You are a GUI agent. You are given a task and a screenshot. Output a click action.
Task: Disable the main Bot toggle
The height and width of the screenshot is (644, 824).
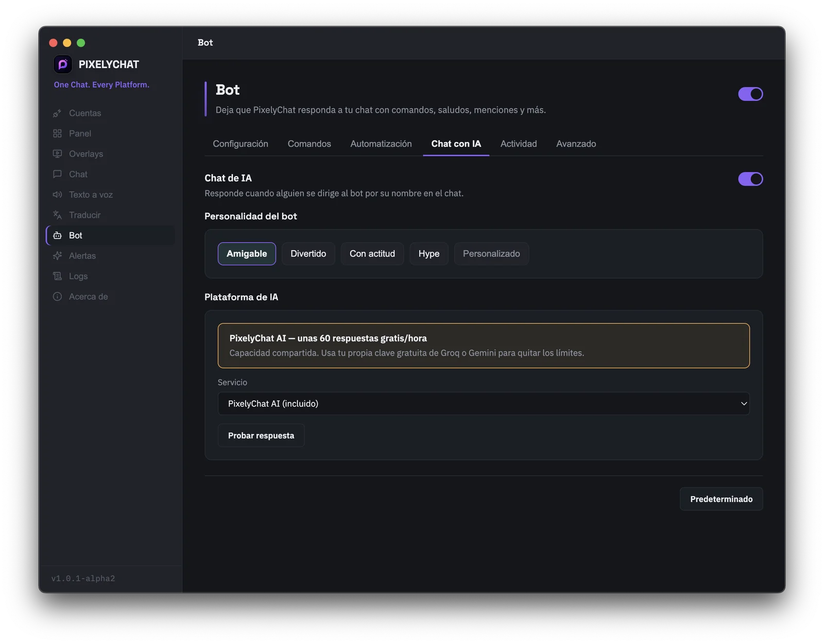pos(750,94)
